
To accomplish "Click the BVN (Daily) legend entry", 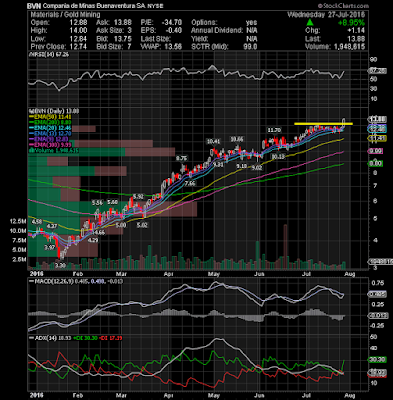I will coord(54,111).
